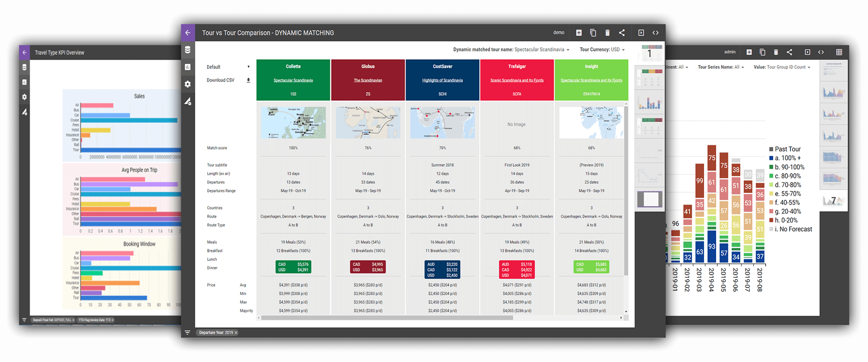This screenshot has height=362, width=868.
Task: Open Insight Spectacular Scandinavia and its Fjords link
Action: [x=591, y=80]
